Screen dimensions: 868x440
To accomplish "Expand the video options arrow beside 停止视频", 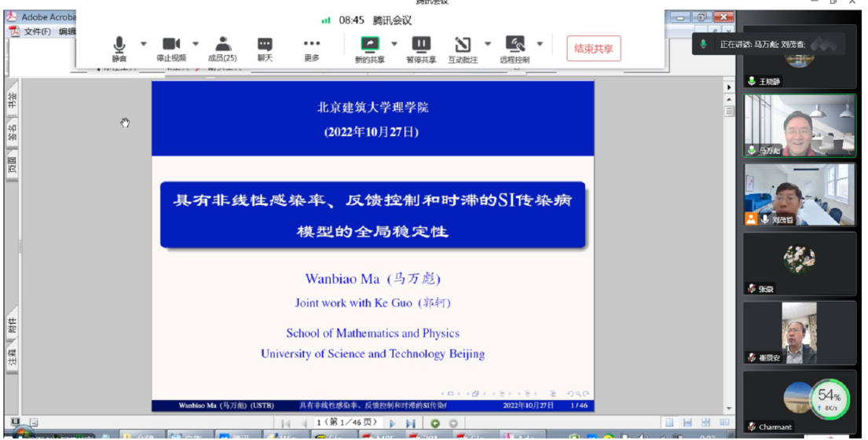I will pyautogui.click(x=196, y=44).
